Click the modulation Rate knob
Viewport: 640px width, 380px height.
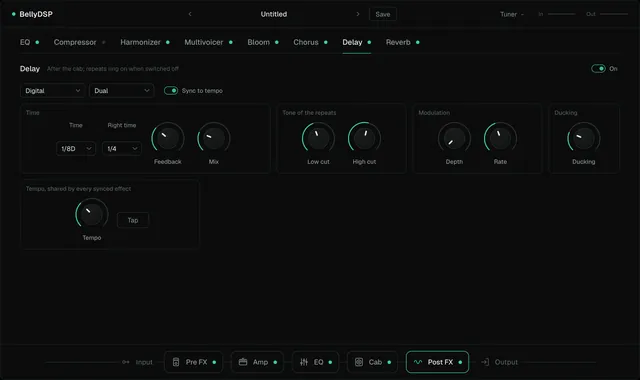click(500, 139)
